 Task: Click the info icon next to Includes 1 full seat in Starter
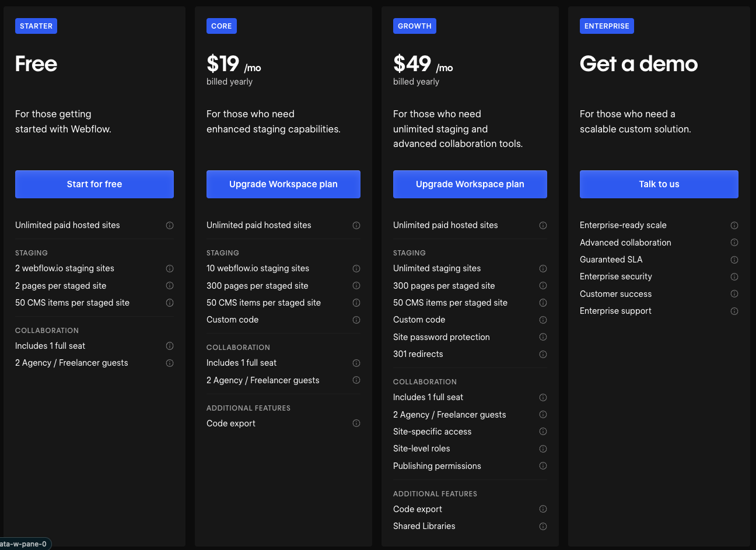coord(170,346)
